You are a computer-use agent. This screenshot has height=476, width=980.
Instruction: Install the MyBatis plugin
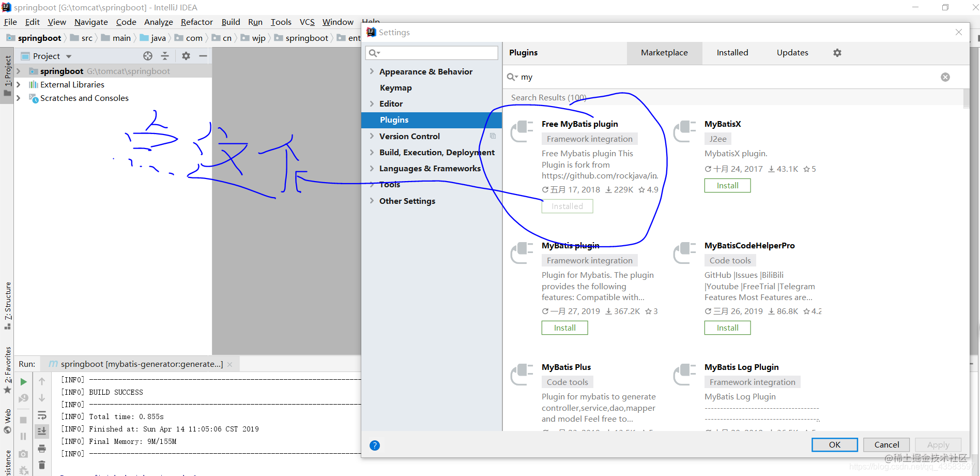[x=564, y=328]
